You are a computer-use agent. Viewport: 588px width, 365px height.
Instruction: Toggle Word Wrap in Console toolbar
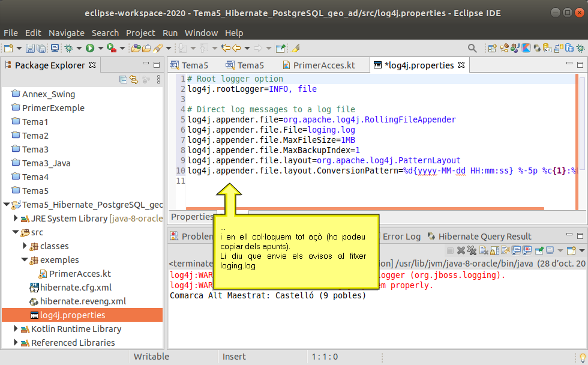coord(505,250)
